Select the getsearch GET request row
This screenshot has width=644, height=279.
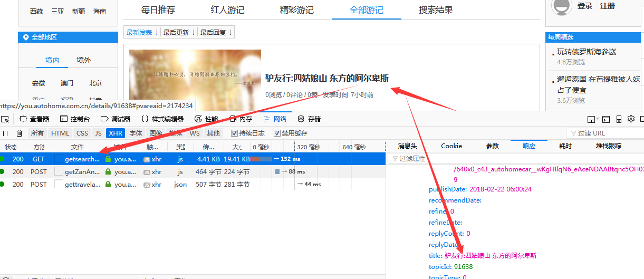193,159
